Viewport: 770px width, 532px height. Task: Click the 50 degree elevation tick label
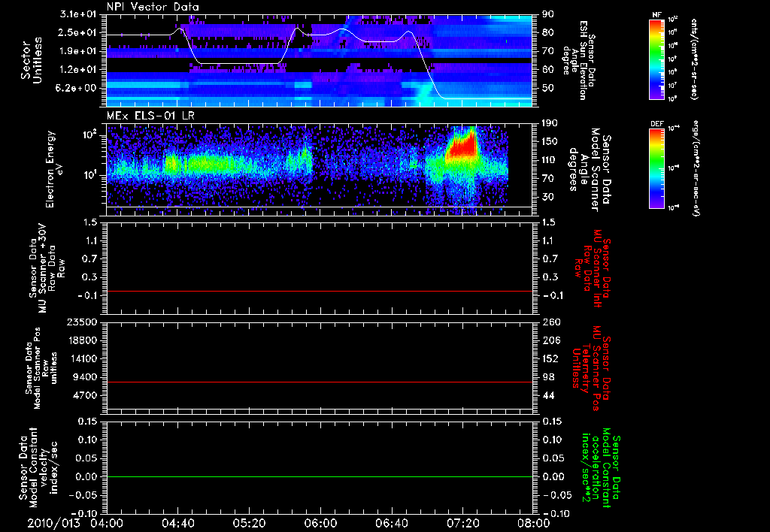pos(547,89)
